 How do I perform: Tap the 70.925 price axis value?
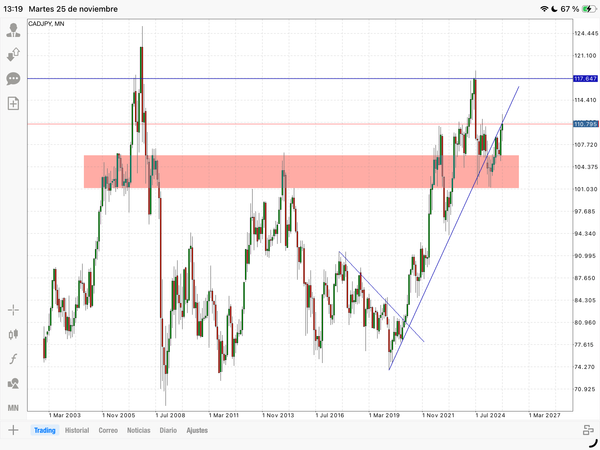tap(585, 389)
